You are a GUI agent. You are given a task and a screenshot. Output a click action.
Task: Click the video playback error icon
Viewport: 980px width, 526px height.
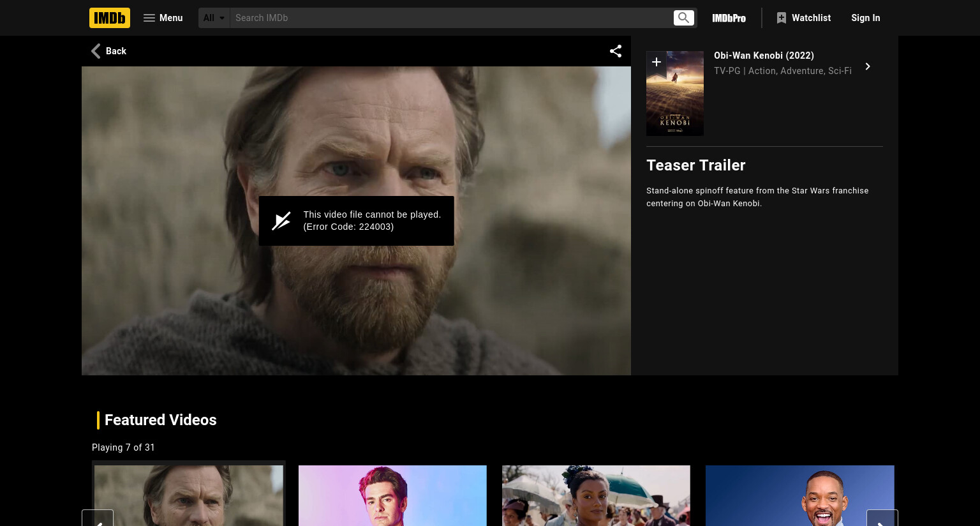pos(281,221)
